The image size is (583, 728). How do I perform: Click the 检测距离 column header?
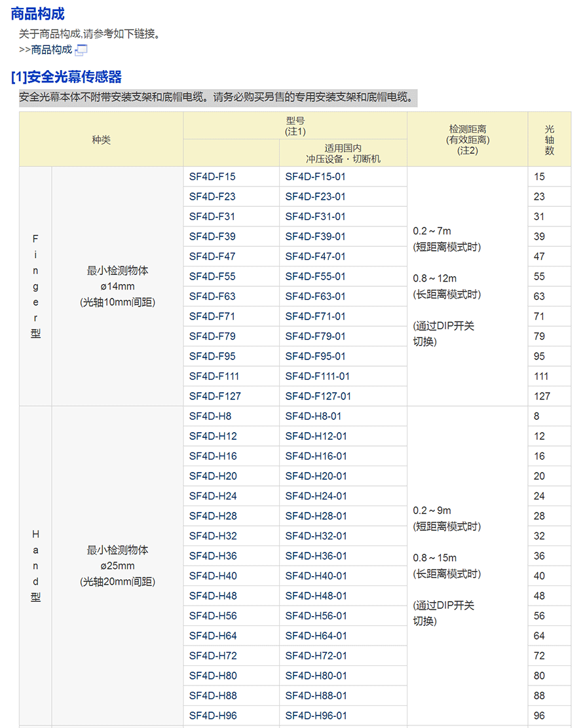tap(467, 139)
